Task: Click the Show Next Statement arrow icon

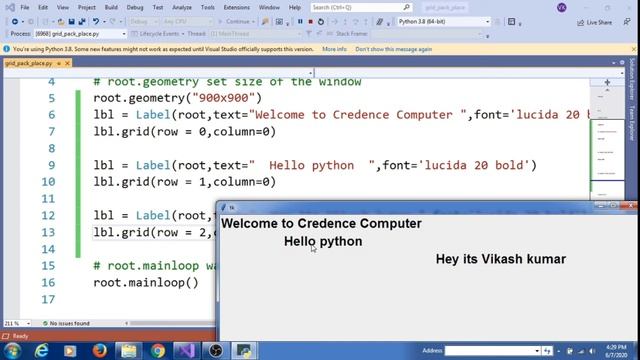Action: point(335,22)
